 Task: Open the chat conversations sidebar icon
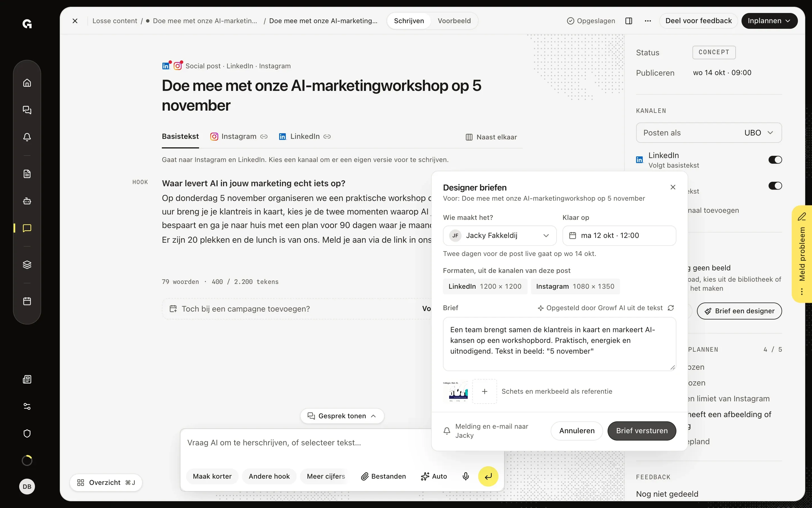click(27, 110)
